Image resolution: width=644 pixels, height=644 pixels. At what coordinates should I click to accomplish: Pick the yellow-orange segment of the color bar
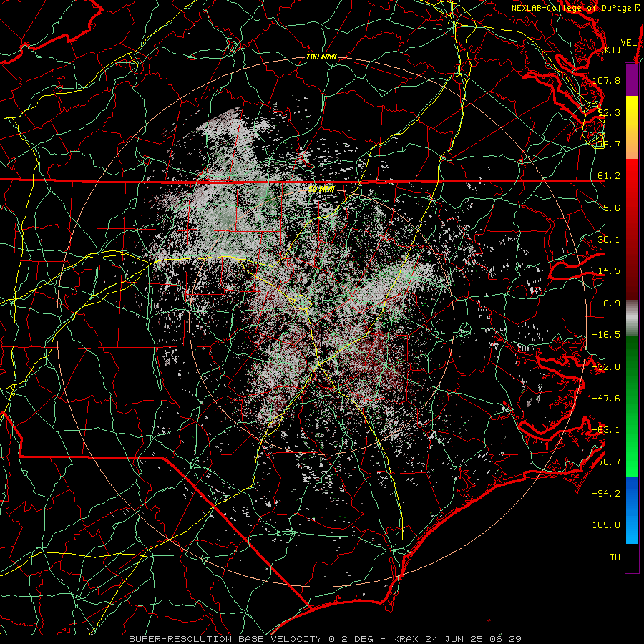(x=632, y=127)
